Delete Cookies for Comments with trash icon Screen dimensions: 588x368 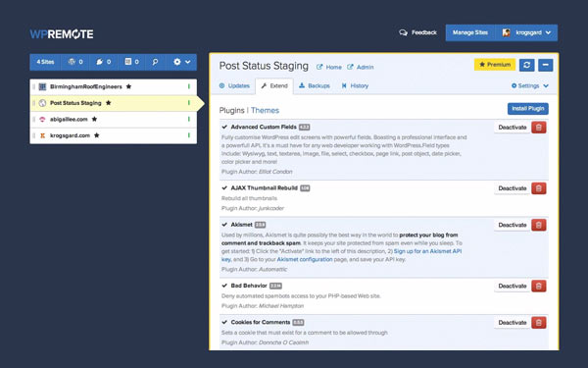(x=539, y=323)
